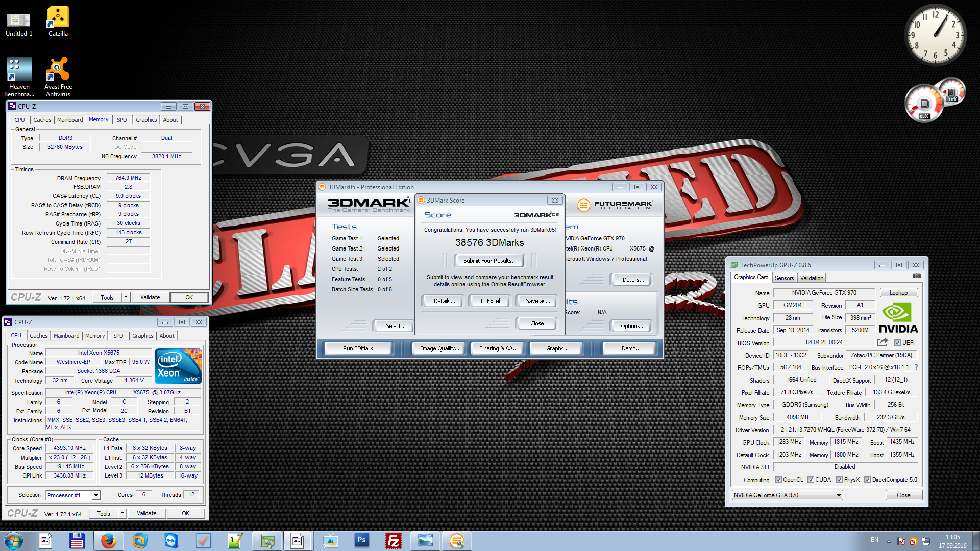Screen dimensions: 980x551
Task: Open the GPU selection dropdown in GPU-Z
Action: pos(787,495)
